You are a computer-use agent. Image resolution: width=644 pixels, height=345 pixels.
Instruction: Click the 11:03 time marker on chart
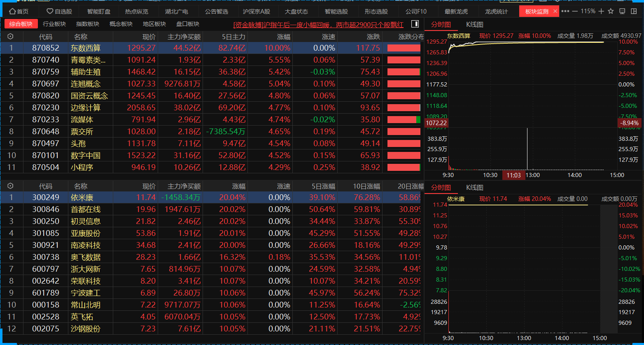pos(514,175)
